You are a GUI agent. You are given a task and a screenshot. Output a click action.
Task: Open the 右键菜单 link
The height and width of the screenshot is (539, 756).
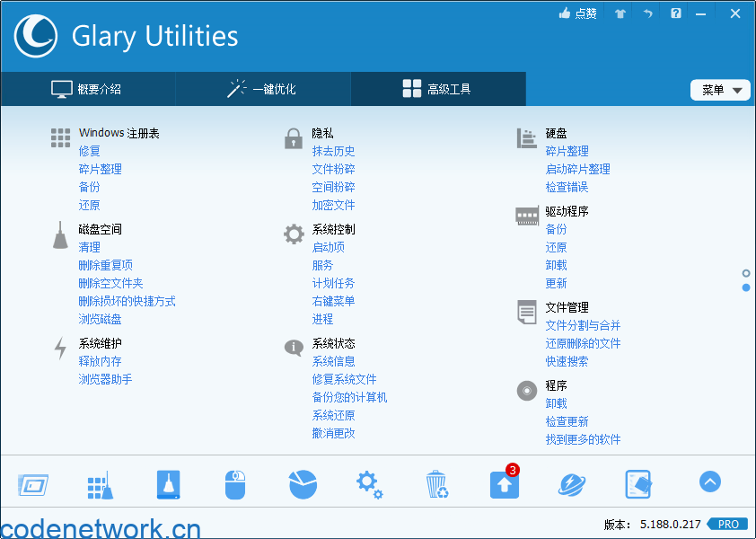(334, 301)
